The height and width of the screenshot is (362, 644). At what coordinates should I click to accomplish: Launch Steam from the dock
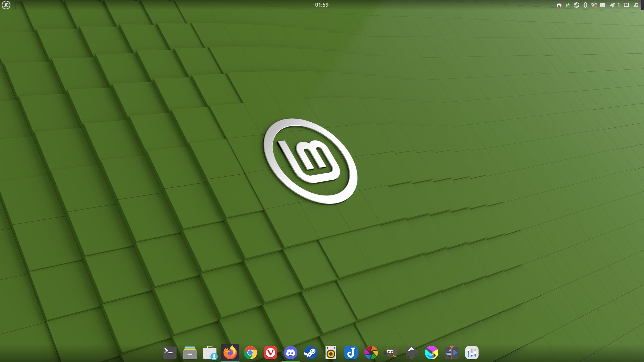(311, 353)
